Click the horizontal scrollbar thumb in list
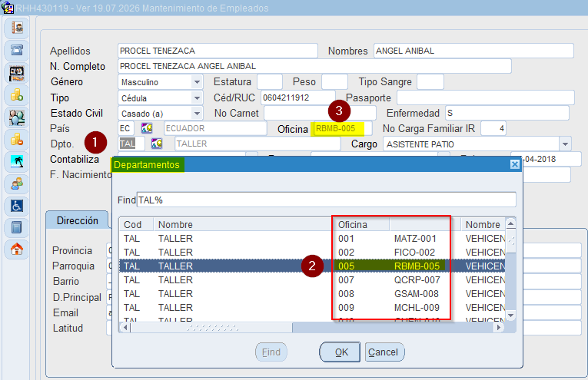The height and width of the screenshot is (380, 588). point(212,328)
